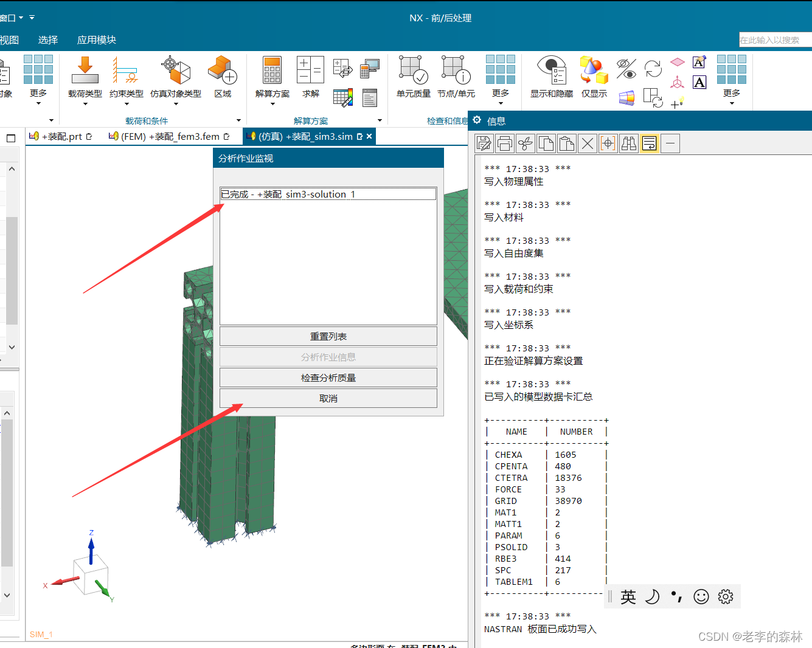
Task: Click the crossed-eye invert visibility icon
Action: (626, 69)
